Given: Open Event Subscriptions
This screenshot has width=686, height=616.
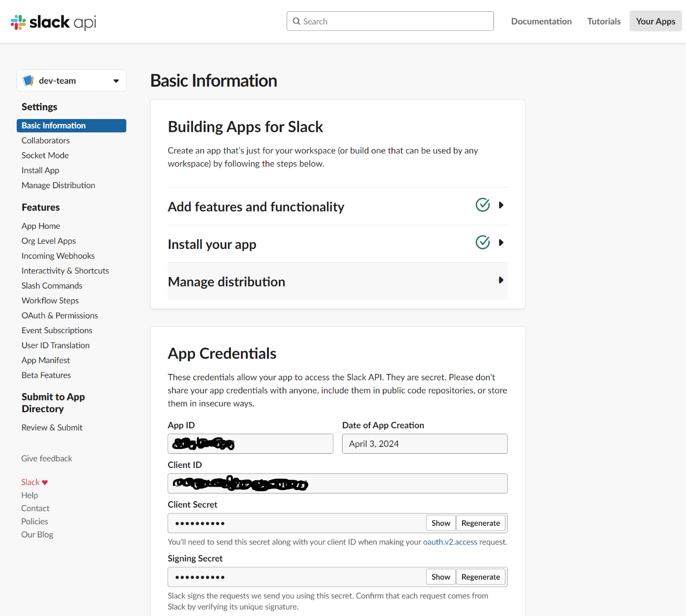Looking at the screenshot, I should point(57,330).
